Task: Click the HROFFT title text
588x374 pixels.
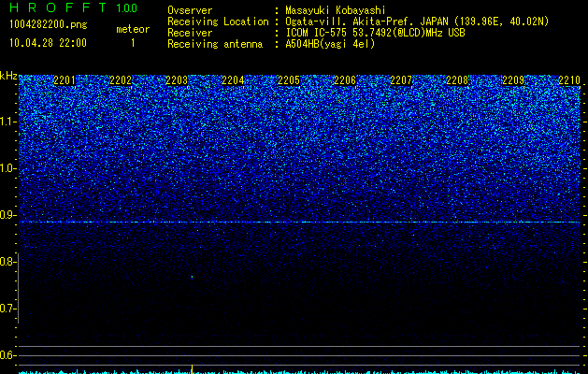Action: click(58, 7)
